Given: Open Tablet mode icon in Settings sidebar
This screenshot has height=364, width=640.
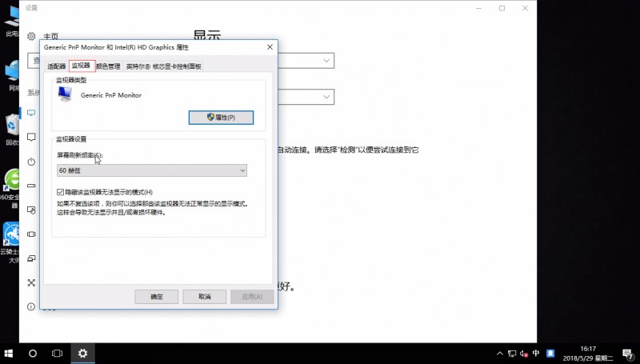Looking at the screenshot, I should click(x=31, y=210).
